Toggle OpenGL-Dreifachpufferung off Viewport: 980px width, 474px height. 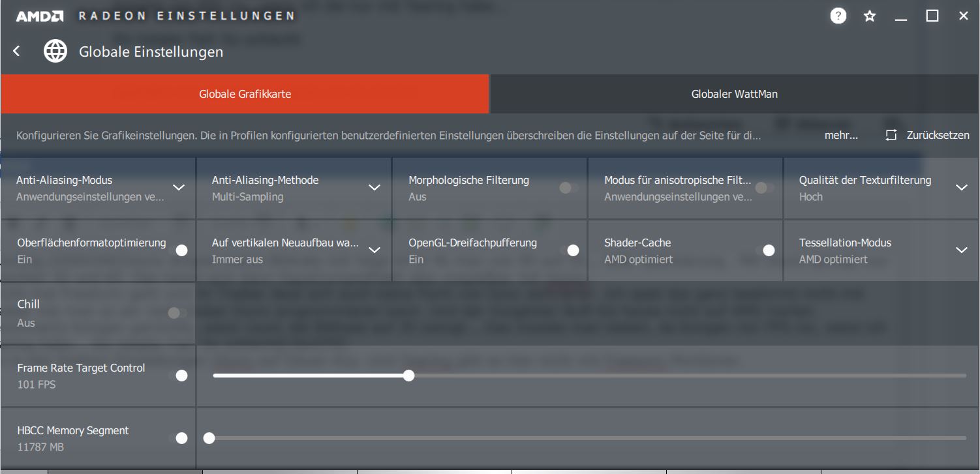569,250
